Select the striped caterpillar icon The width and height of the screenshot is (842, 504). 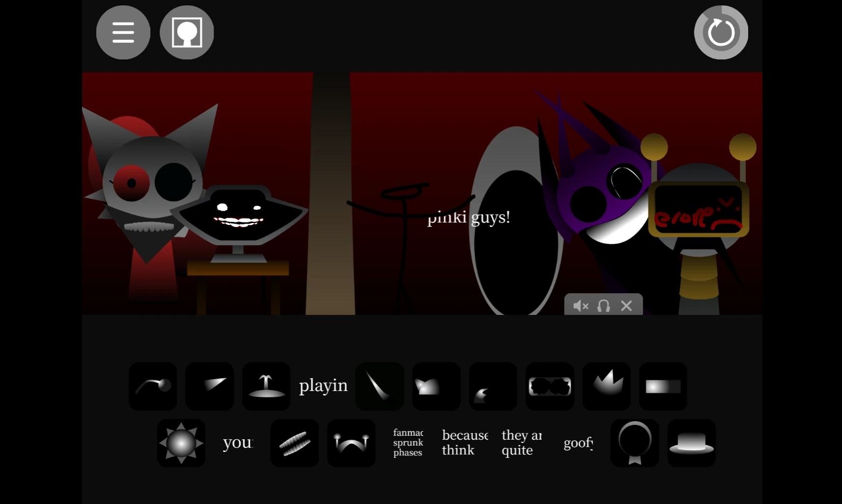click(x=295, y=443)
